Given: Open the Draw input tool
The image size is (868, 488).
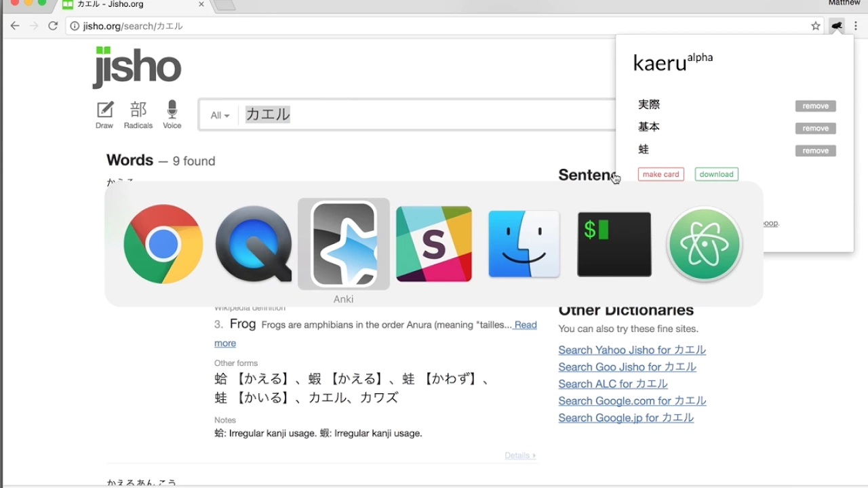Looking at the screenshot, I should (104, 115).
